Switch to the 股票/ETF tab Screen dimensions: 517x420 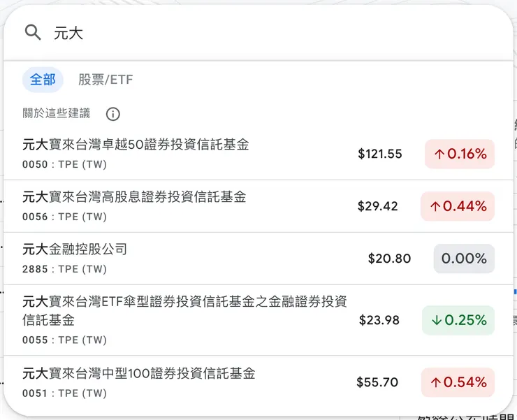(x=105, y=80)
